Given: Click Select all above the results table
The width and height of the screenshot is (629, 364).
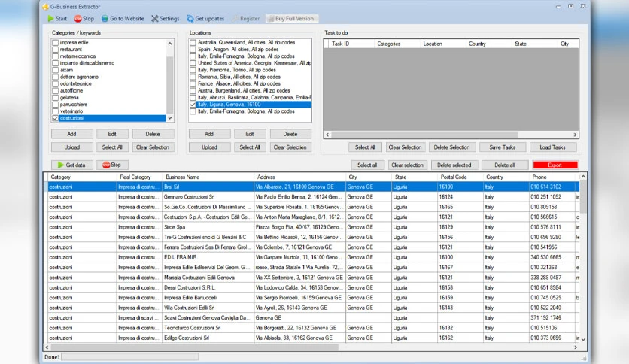Looking at the screenshot, I should [367, 165].
